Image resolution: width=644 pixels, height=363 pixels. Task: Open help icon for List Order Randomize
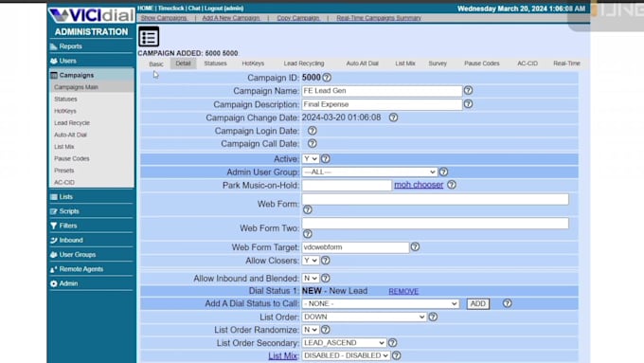tap(325, 330)
